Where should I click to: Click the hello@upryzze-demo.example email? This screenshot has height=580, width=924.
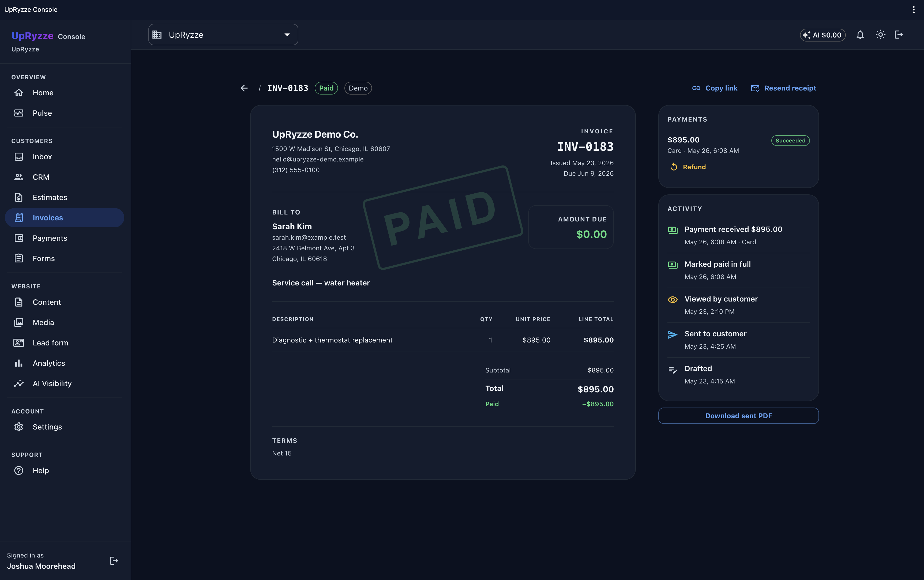(318, 159)
